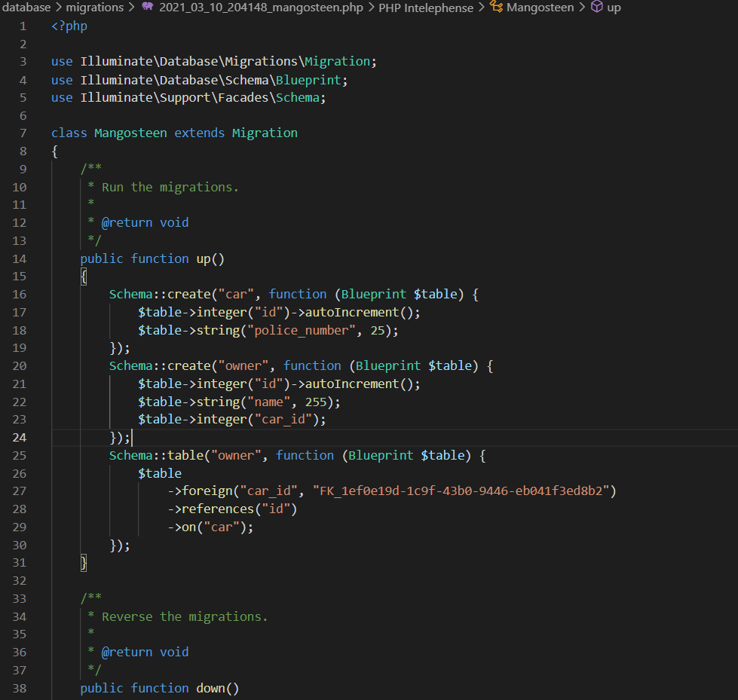This screenshot has width=738, height=700.
Task: Click Migration in the line 3 use statement
Action: tap(338, 62)
